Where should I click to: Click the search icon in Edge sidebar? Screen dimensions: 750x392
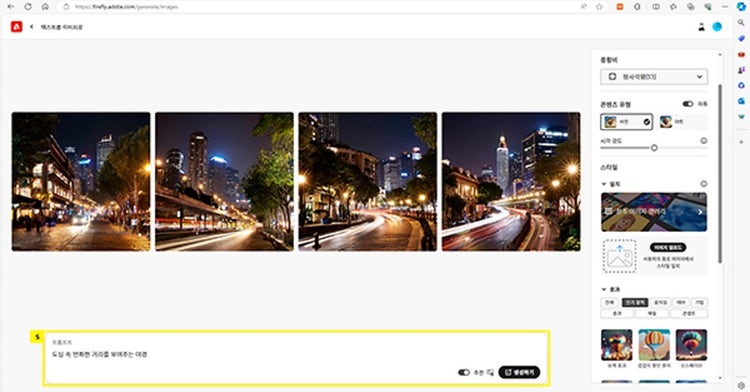(x=741, y=22)
